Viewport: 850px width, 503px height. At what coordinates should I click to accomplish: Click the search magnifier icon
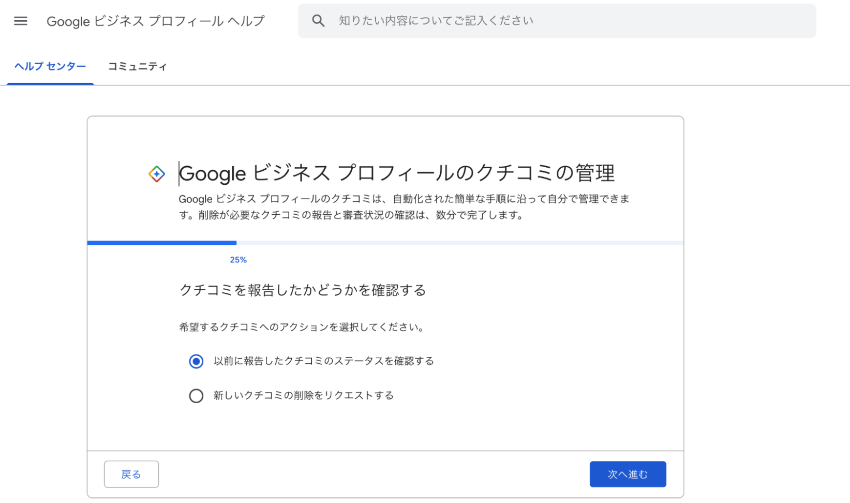coord(318,21)
